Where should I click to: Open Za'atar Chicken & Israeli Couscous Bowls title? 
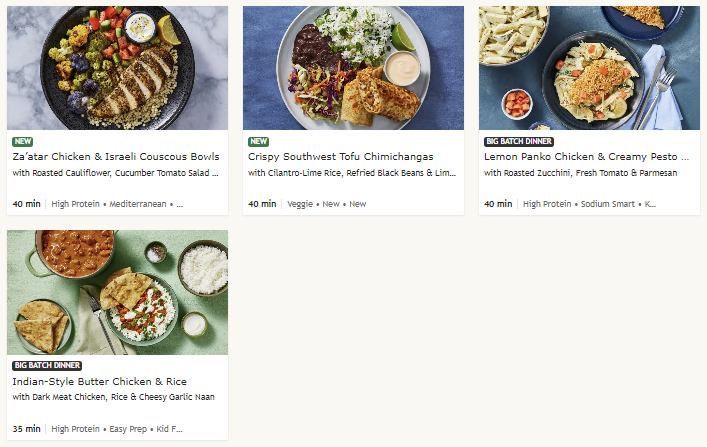tap(115, 157)
